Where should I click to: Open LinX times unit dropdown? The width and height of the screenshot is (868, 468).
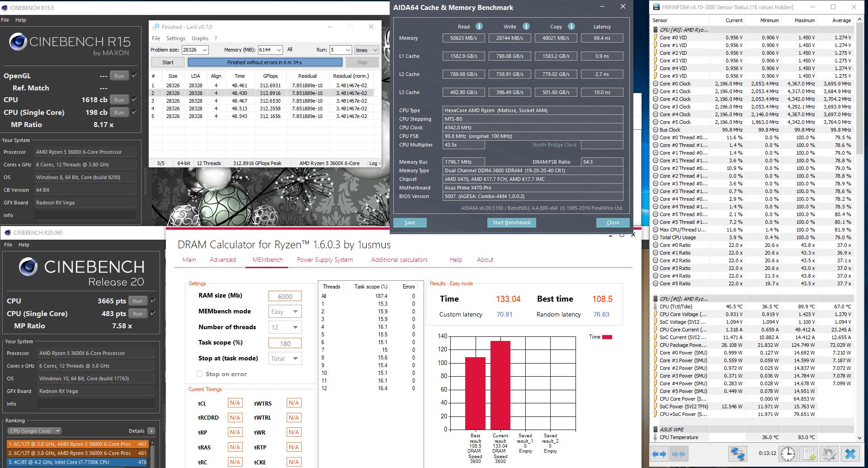click(367, 50)
